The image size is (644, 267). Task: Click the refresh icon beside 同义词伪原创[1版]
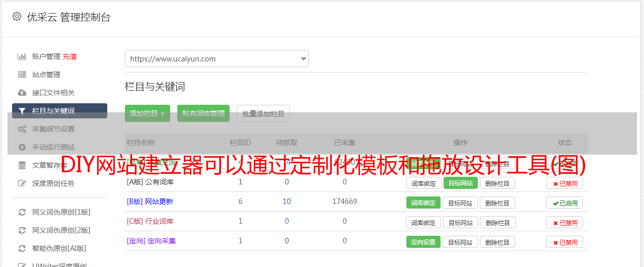click(22, 212)
